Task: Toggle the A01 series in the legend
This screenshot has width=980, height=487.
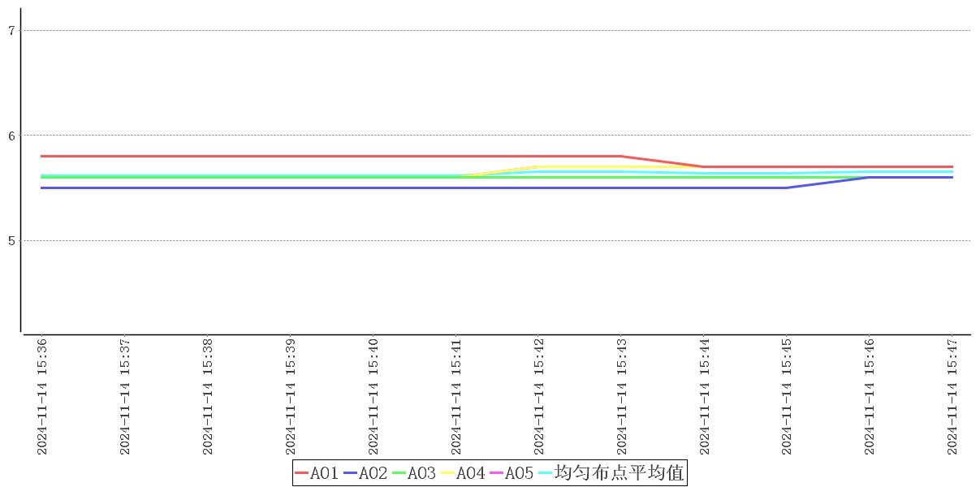Action: (x=317, y=473)
